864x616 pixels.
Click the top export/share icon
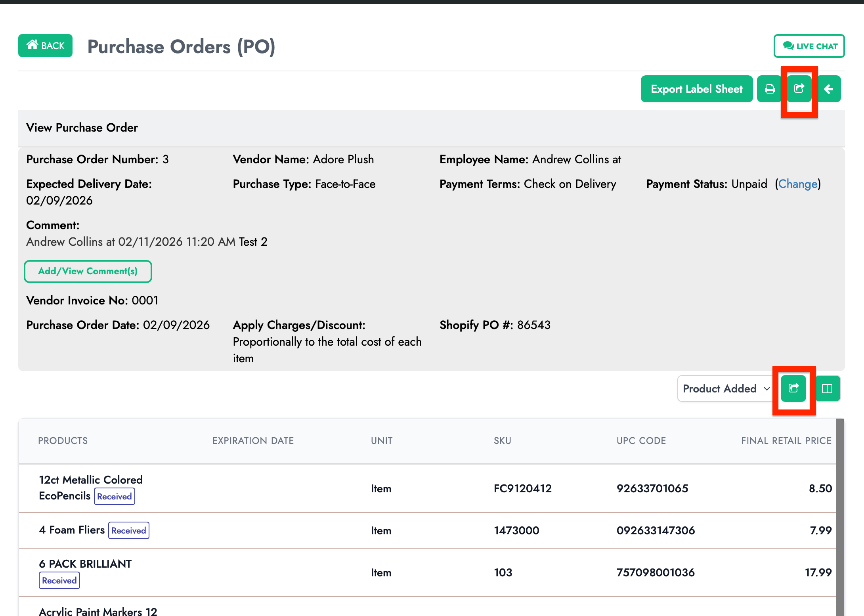tap(799, 89)
